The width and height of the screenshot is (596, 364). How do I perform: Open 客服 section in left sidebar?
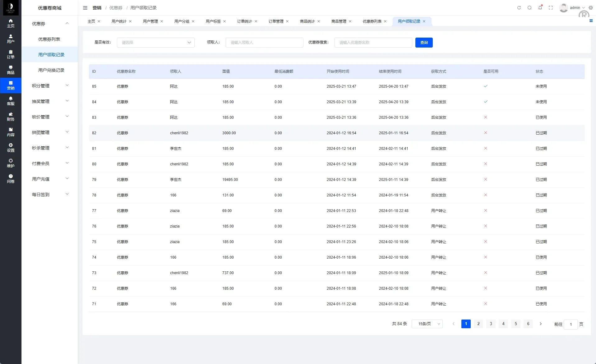(x=11, y=101)
